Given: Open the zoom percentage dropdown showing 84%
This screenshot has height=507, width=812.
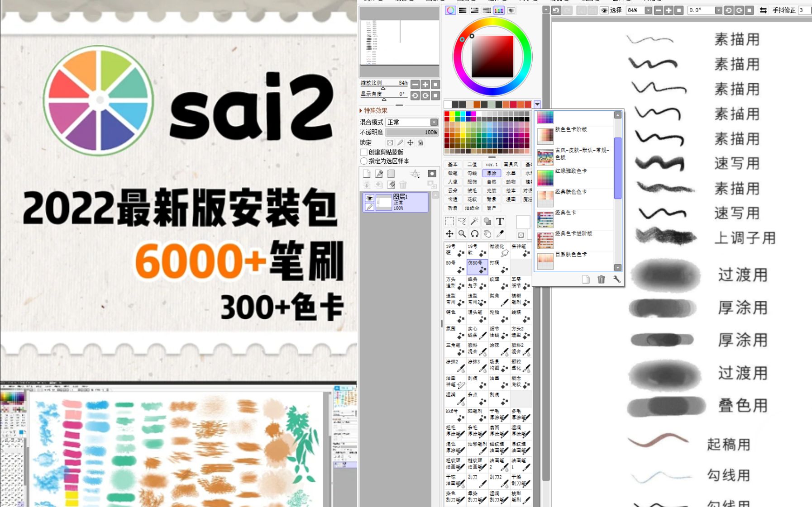Looking at the screenshot, I should click(648, 10).
